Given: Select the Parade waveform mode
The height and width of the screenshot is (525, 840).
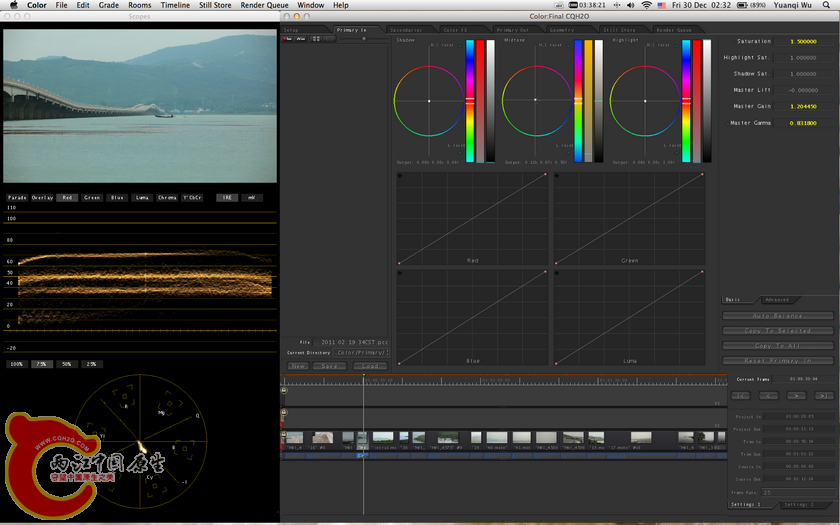Looking at the screenshot, I should [x=17, y=198].
